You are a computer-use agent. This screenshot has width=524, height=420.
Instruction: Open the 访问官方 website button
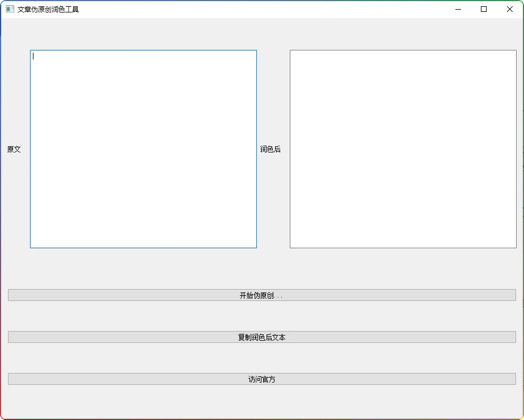coord(261,379)
